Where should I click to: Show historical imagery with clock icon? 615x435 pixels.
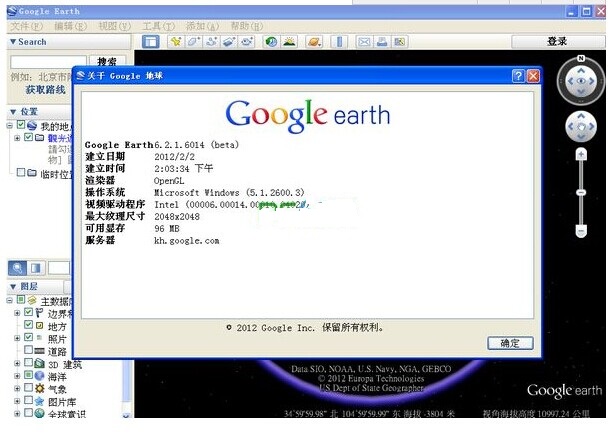(271, 42)
